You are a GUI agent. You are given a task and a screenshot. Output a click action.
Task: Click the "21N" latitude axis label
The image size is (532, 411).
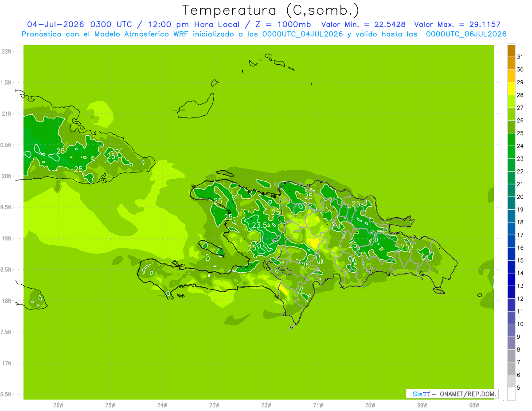click(x=7, y=114)
